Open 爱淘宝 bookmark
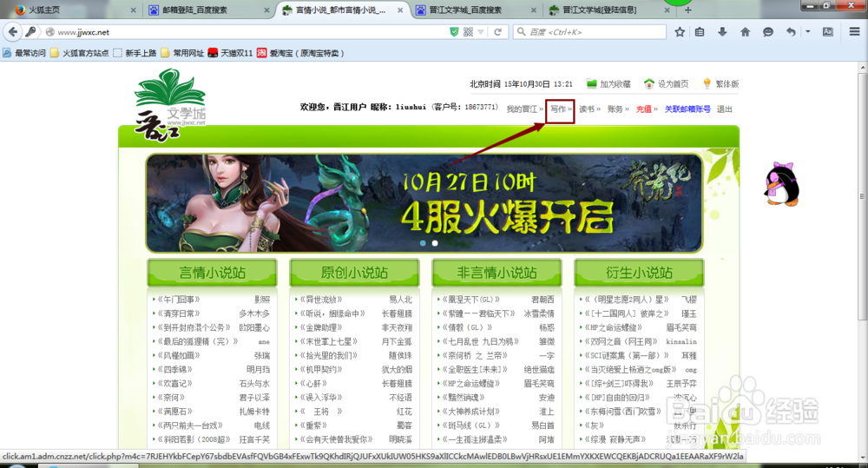 [x=300, y=53]
